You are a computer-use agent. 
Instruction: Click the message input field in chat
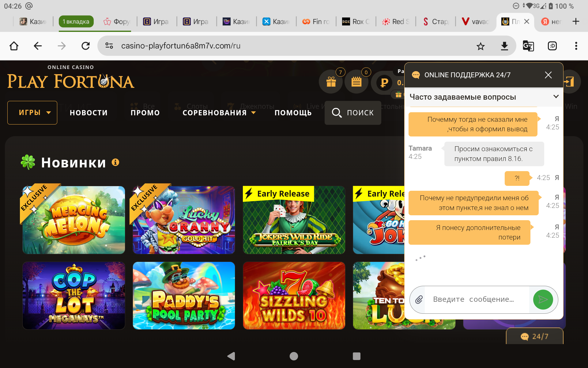coord(476,300)
